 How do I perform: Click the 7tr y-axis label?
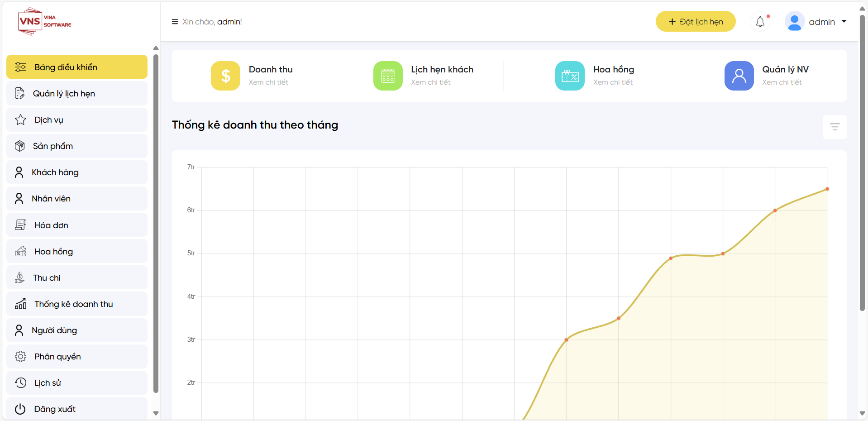tap(191, 167)
